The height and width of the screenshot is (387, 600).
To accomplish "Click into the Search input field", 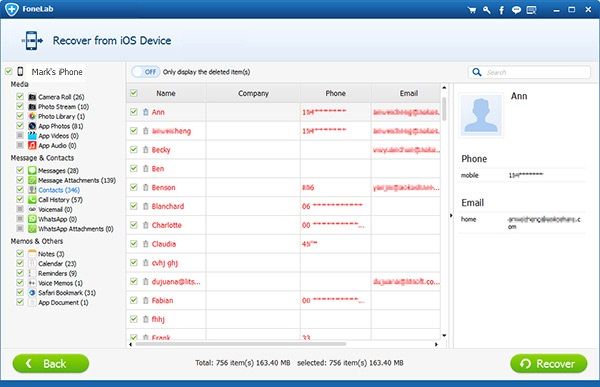I will (529, 72).
